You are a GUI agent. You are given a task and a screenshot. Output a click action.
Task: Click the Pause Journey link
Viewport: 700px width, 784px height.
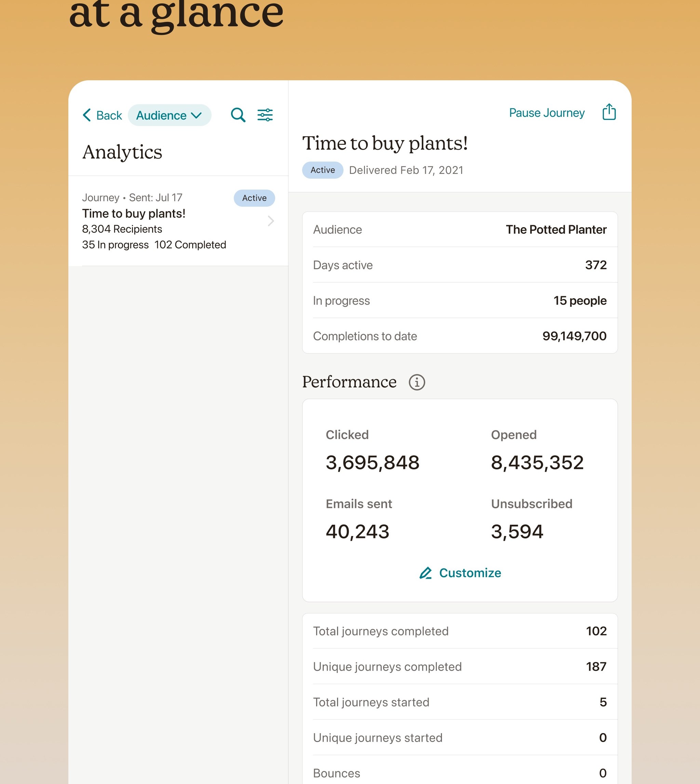pos(547,113)
